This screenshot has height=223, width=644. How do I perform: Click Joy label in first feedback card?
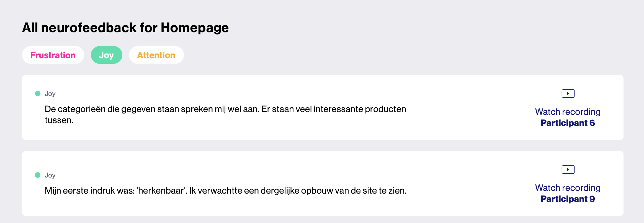50,94
